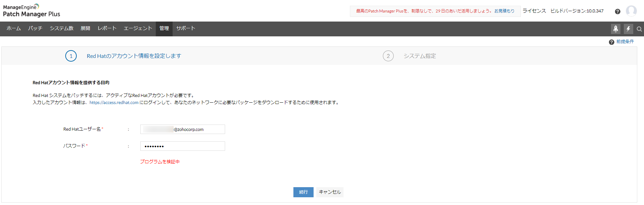Image resolution: width=644 pixels, height=205 pixels.
Task: Open the search magnifier icon
Action: 639,29
